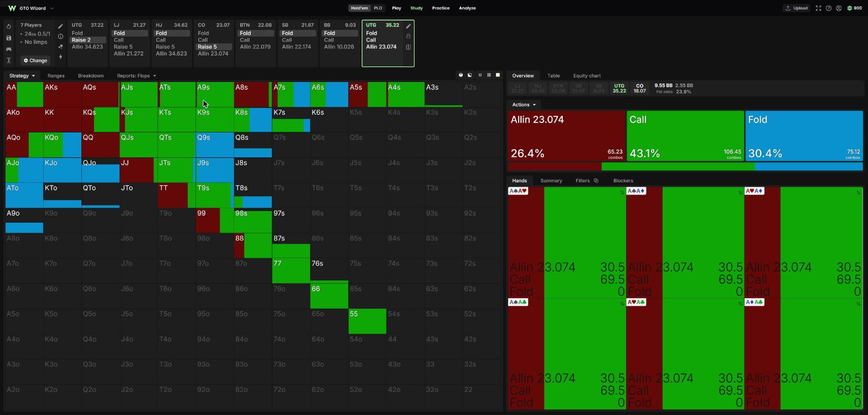Open the Strategy dropdown
The height and width of the screenshot is (415, 868).
(x=22, y=75)
